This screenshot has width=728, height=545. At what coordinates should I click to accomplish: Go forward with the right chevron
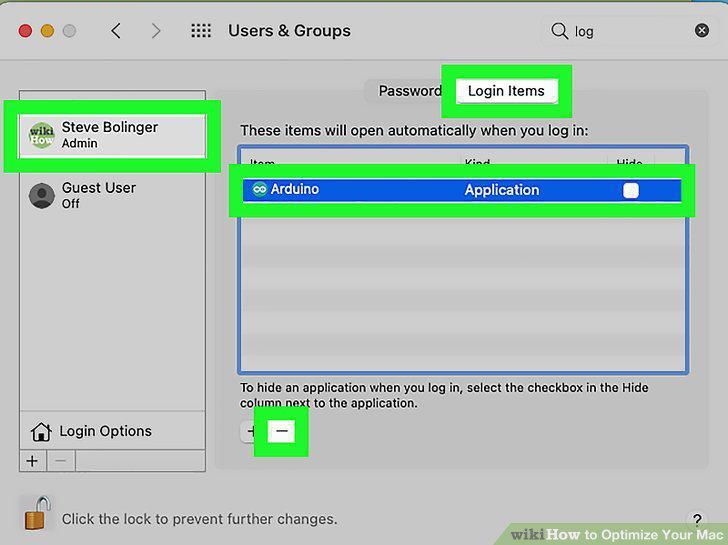tap(156, 31)
